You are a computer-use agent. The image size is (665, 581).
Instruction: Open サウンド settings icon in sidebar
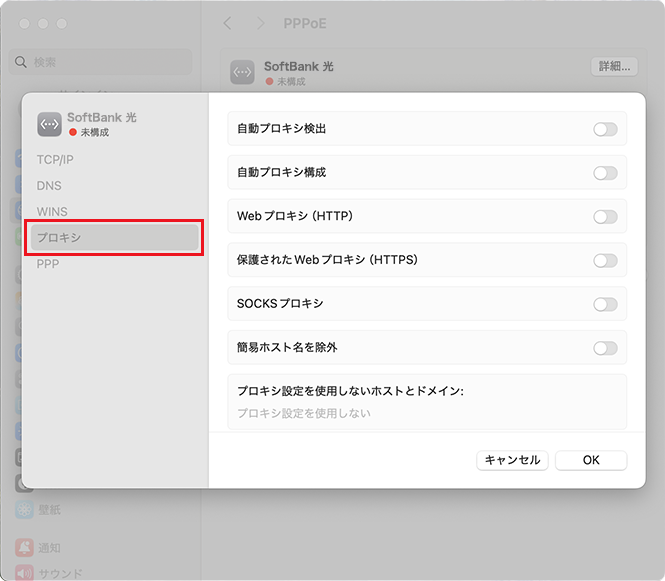24,574
